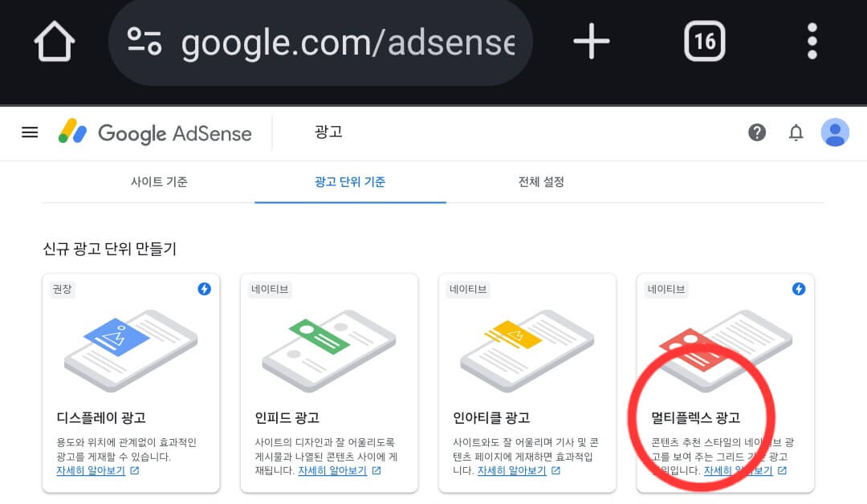The width and height of the screenshot is (867, 504).
Task: Click the 멀티플렉스 광고 title
Action: (x=695, y=418)
